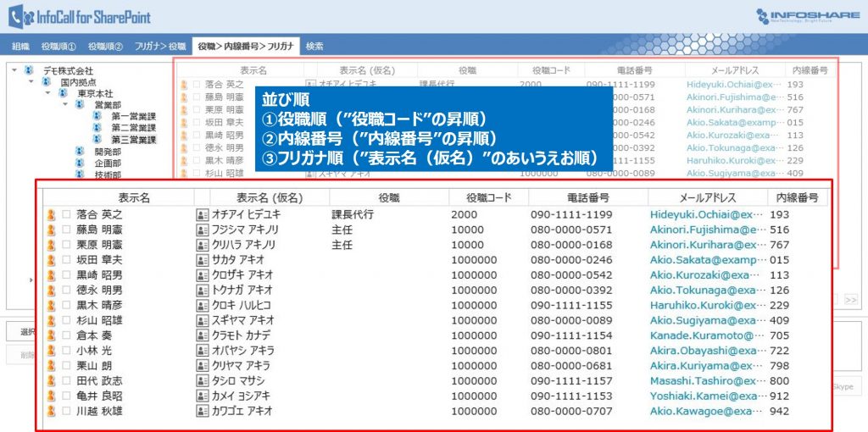The height and width of the screenshot is (432, 868).
Task: Tick the checkbox for 藤島 明憲
Action: (x=66, y=230)
